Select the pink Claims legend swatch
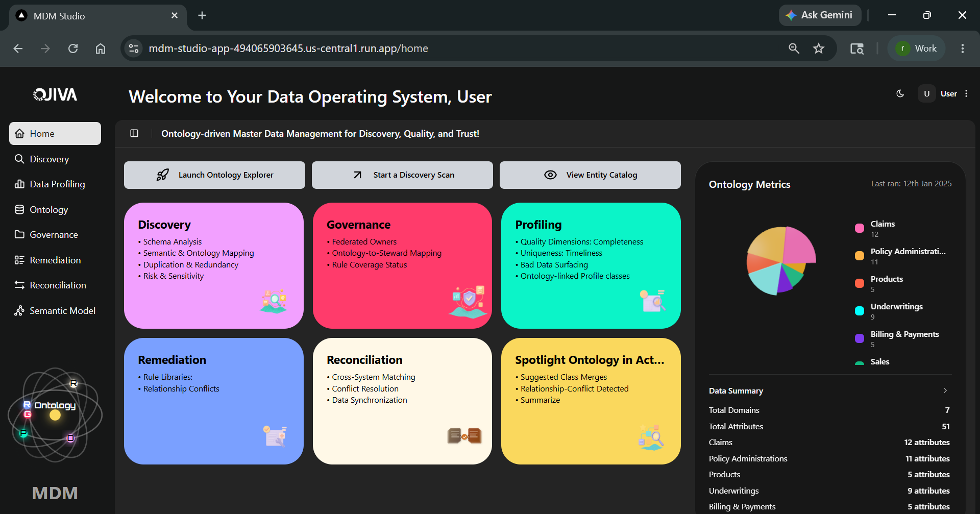980x514 pixels. pos(860,228)
